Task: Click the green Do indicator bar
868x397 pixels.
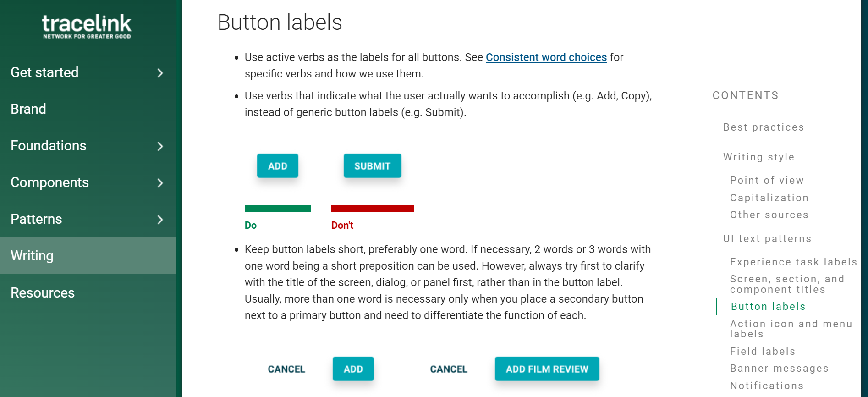Action: tap(277, 209)
